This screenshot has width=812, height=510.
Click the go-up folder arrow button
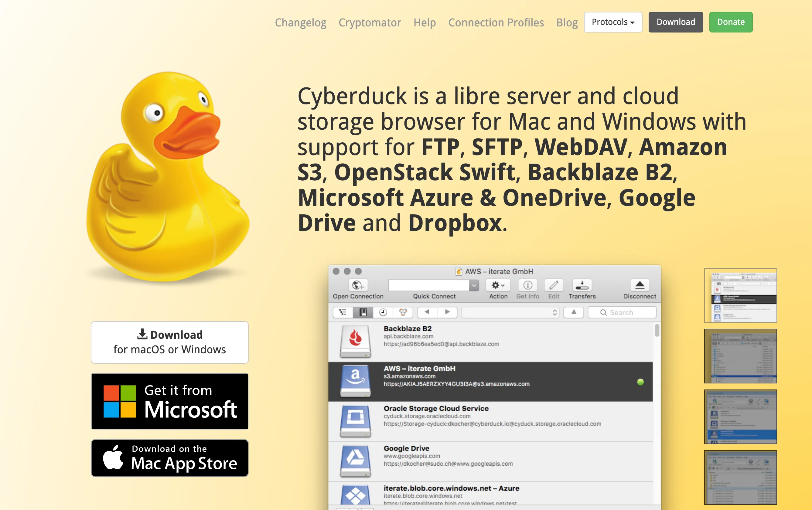click(573, 312)
